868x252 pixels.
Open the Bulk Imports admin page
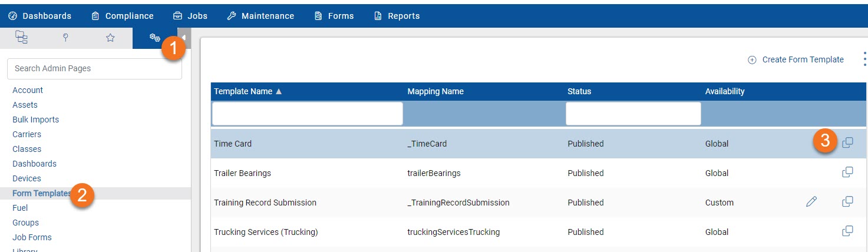tap(35, 120)
